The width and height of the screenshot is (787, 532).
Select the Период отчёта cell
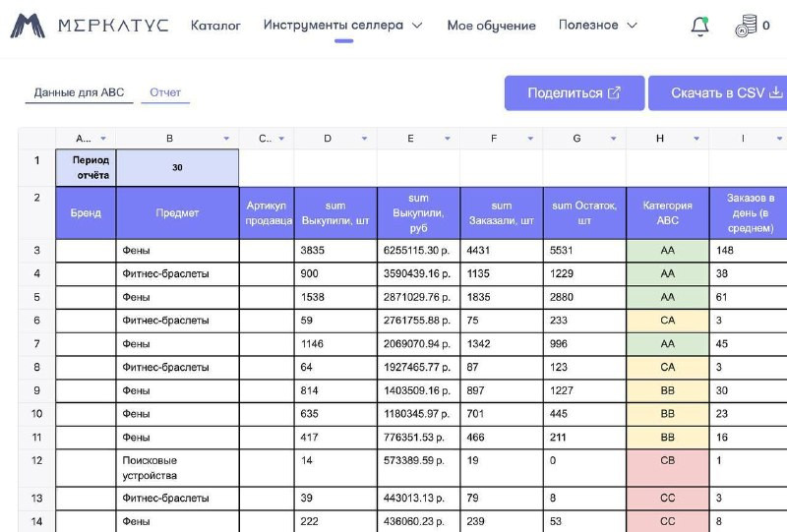tap(86, 167)
